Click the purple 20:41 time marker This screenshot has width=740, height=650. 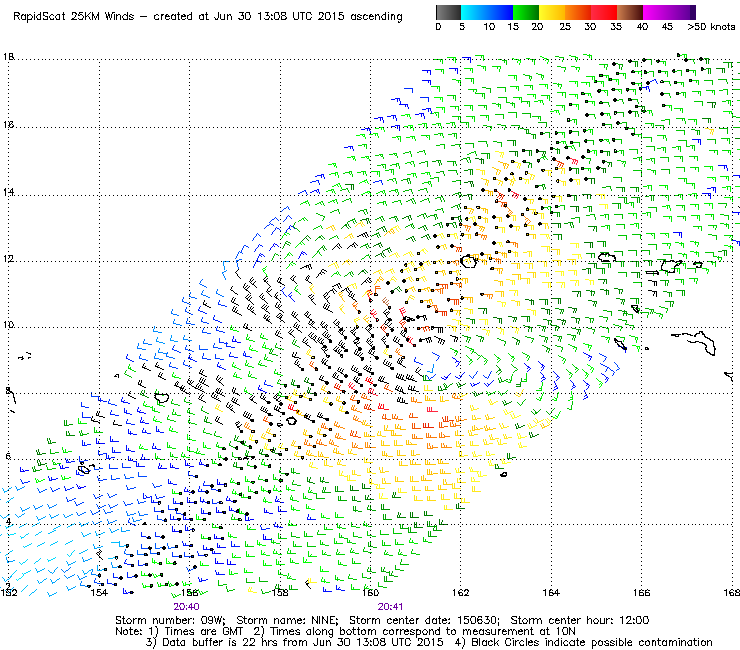point(390,607)
